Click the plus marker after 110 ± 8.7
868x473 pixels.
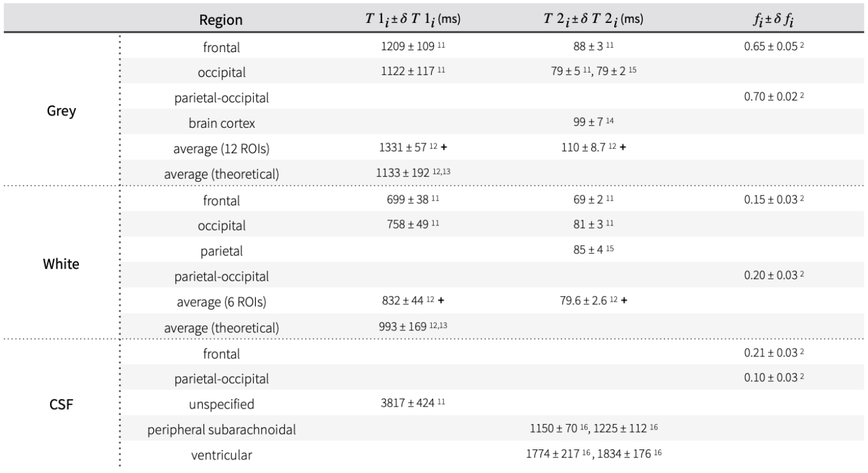[623, 149]
